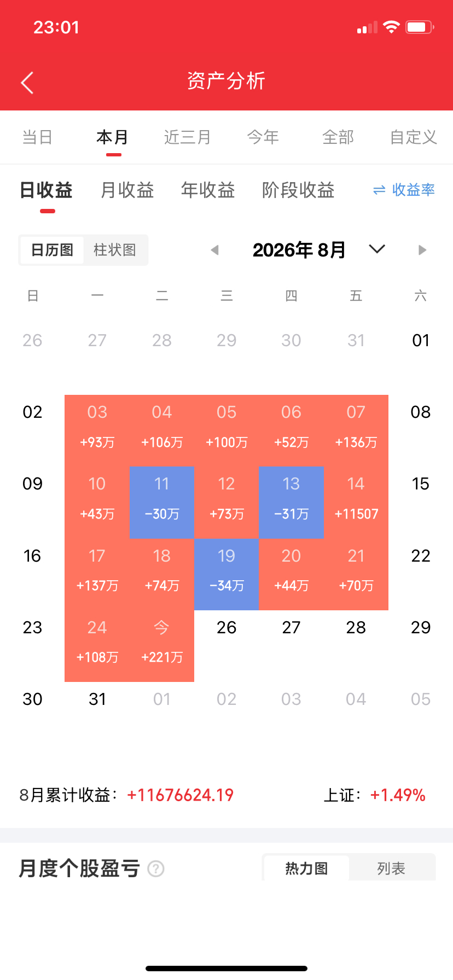453x980 pixels.
Task: Select the 热力图 heatmap option
Action: coord(306,868)
